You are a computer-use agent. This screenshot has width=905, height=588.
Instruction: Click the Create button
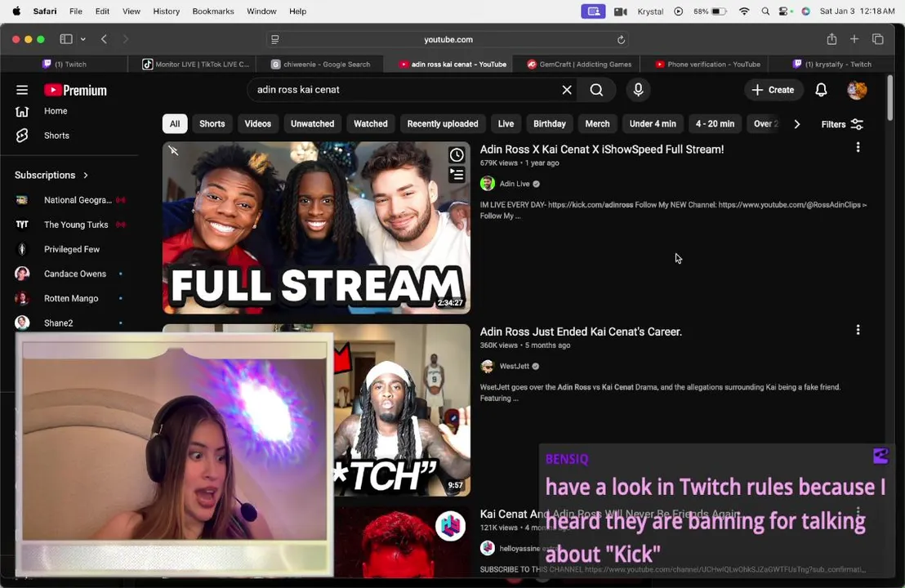(773, 90)
